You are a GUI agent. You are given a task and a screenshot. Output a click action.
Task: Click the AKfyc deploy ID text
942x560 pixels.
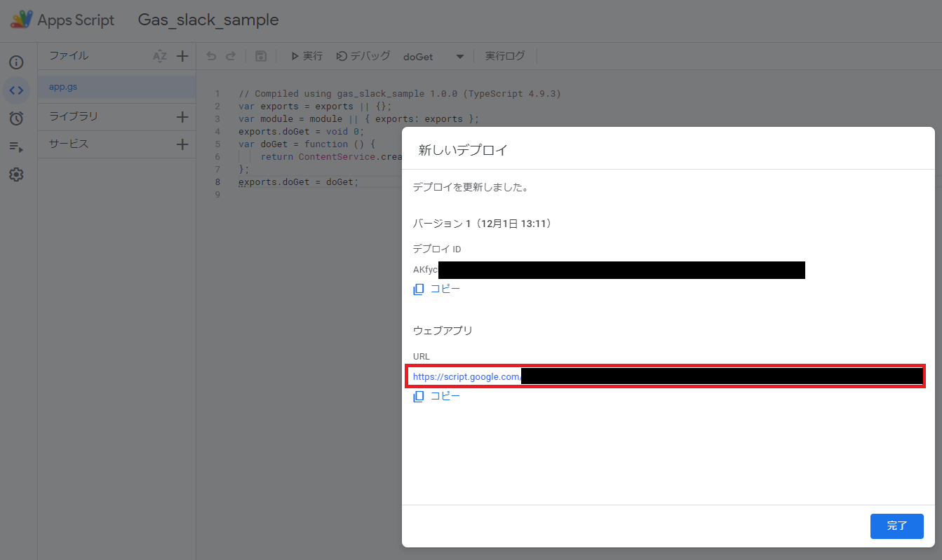click(x=425, y=270)
